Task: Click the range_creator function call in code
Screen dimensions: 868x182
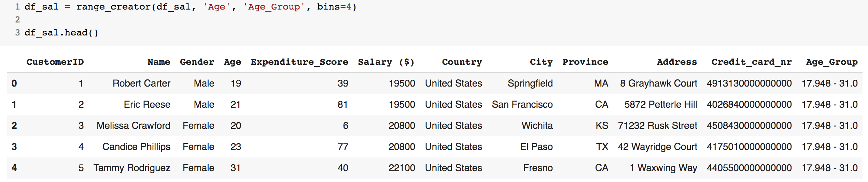Action: (113, 7)
